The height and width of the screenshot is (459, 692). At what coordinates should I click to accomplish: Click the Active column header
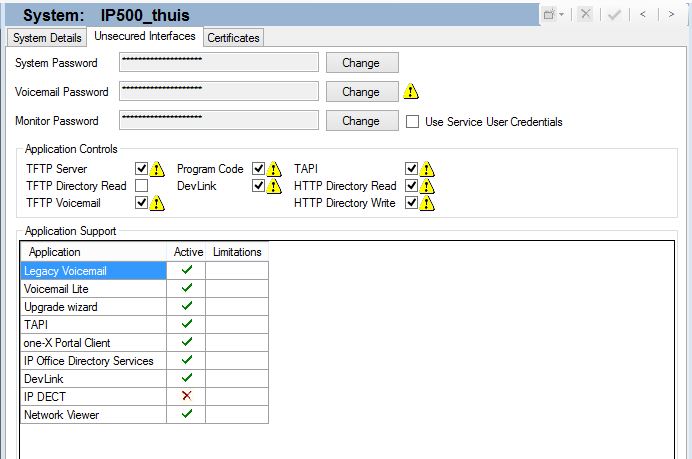click(x=186, y=252)
